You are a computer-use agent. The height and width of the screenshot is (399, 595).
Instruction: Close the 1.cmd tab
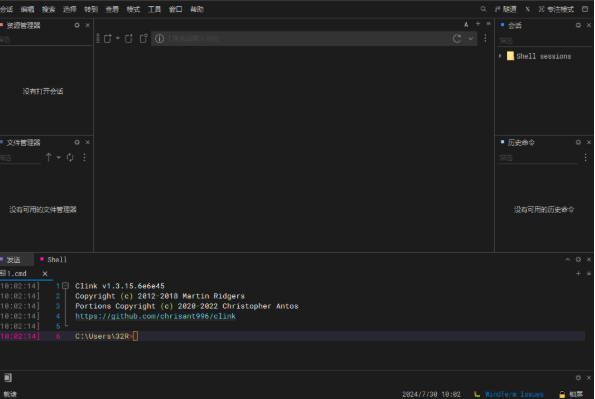pos(45,273)
